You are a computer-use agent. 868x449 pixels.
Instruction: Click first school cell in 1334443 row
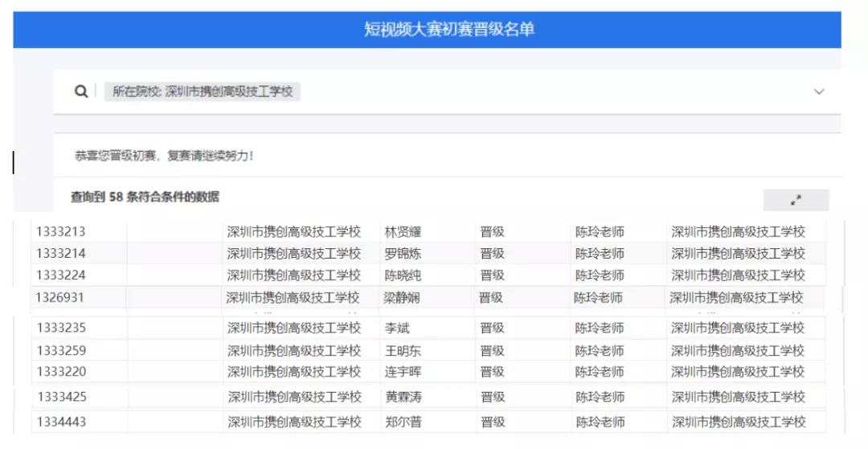click(x=294, y=422)
